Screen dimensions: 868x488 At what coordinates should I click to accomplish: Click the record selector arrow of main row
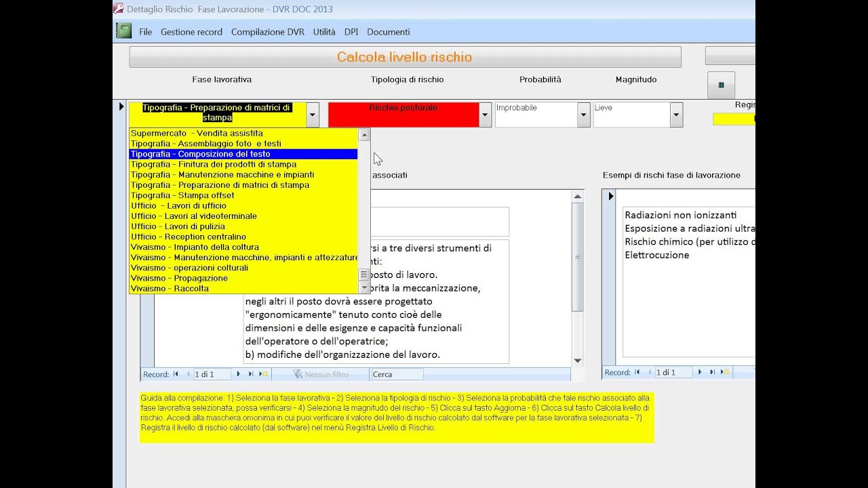(121, 106)
